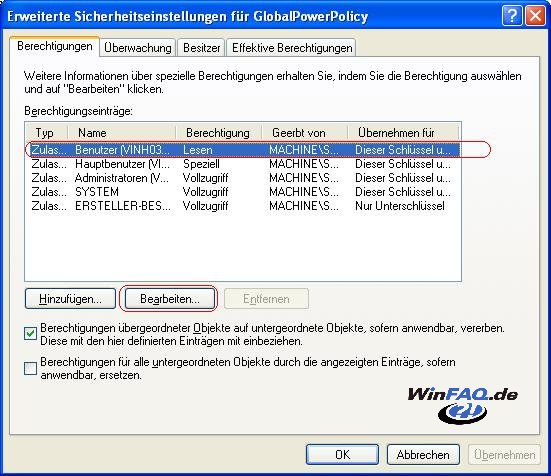
Task: Click the Hinzufügen button
Action: pyautogui.click(x=70, y=299)
